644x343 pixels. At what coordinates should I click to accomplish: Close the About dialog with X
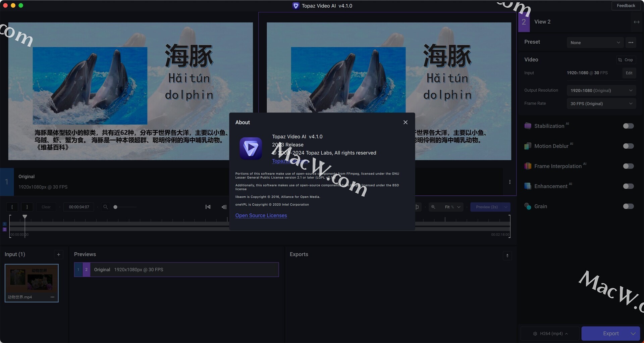pos(405,122)
